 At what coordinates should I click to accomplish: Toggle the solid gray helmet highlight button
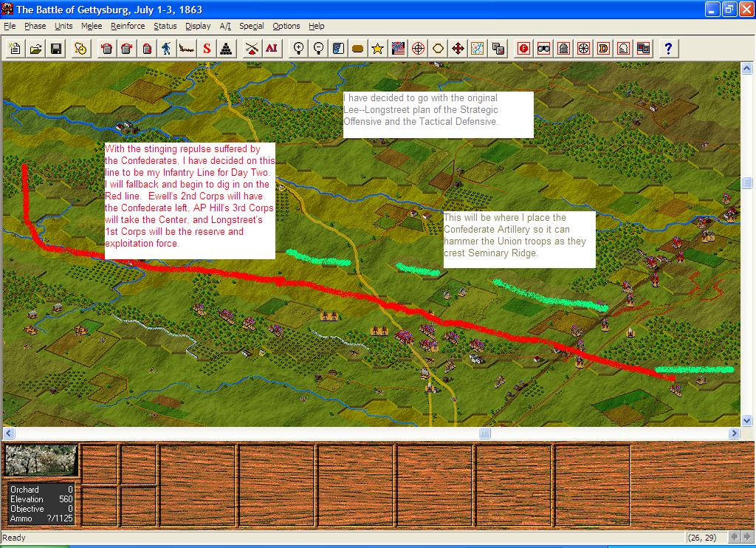563,48
